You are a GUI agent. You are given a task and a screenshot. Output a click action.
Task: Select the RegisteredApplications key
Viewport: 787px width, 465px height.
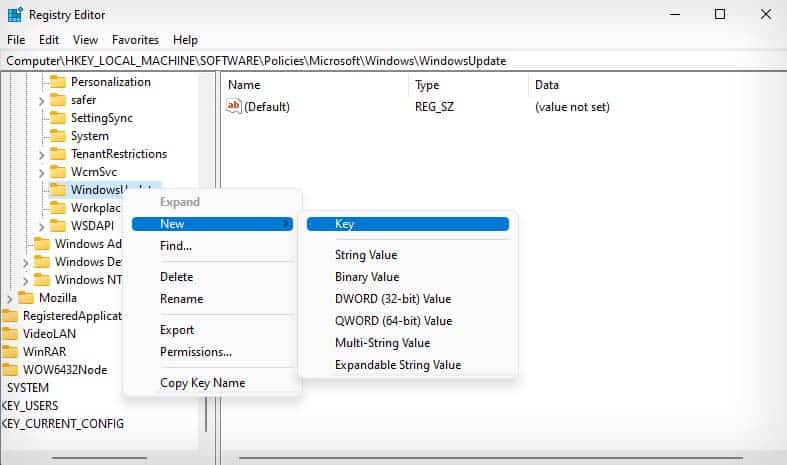click(x=72, y=315)
